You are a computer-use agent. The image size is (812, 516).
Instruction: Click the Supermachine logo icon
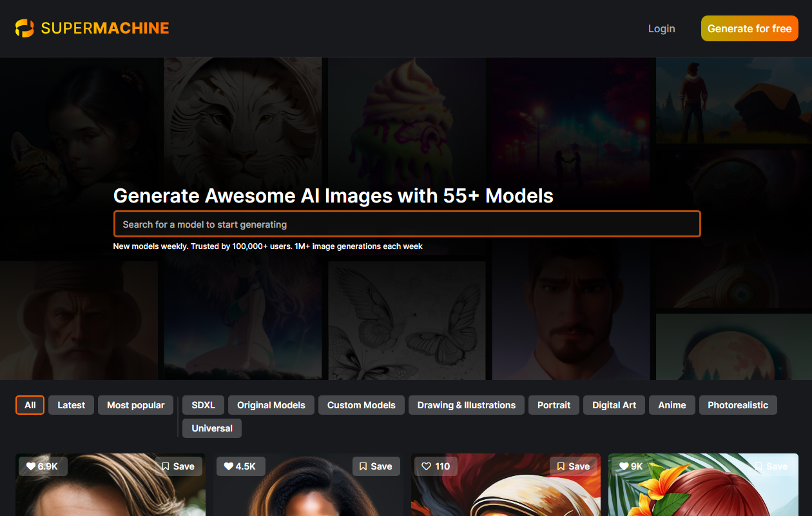click(x=24, y=28)
